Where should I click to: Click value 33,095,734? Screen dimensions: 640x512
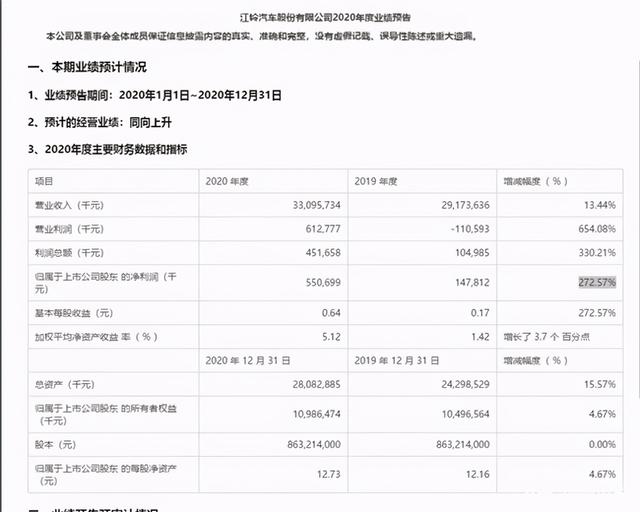coord(316,205)
